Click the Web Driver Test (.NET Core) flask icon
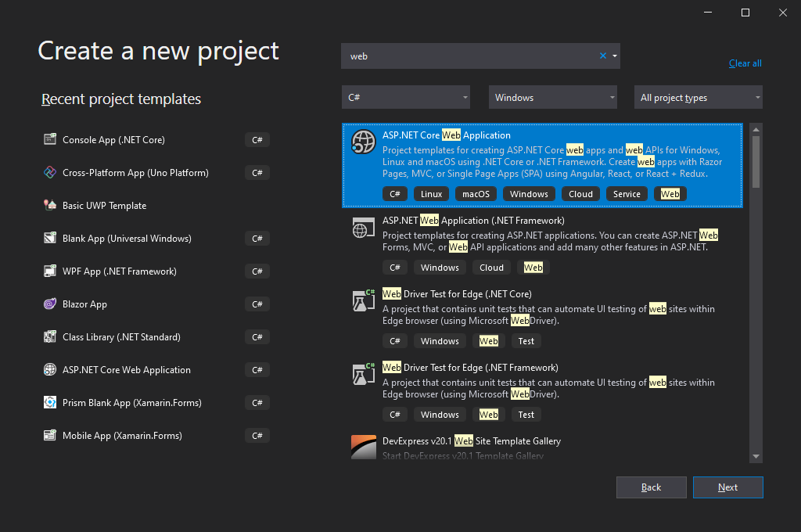Screen dimensions: 801x532 point(363,300)
